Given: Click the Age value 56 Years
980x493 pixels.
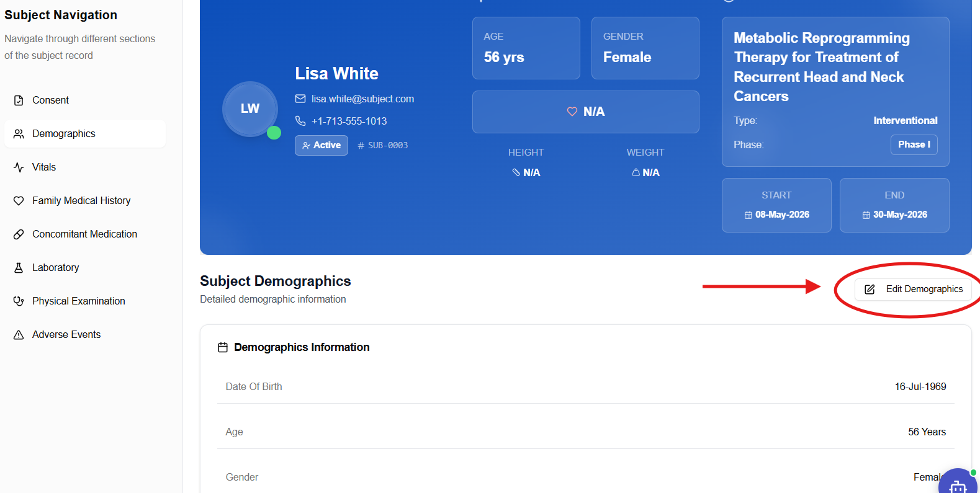Looking at the screenshot, I should click(927, 432).
